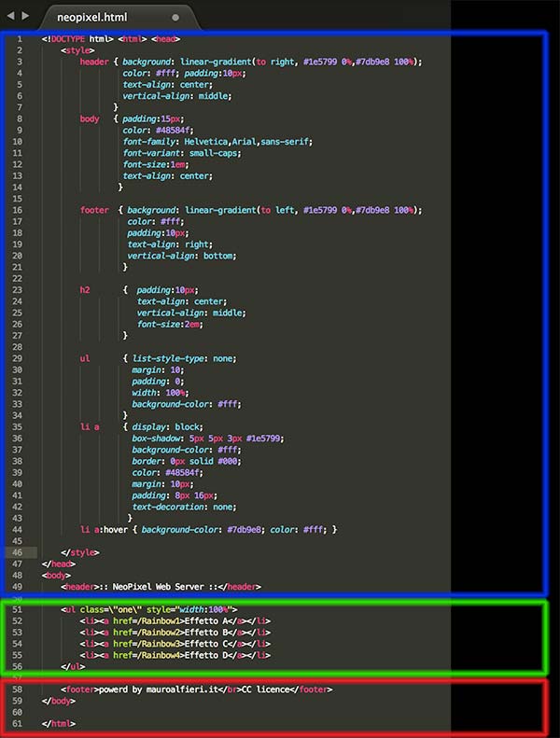Click the 'list-style-type: none;' line
The image size is (560, 738).
184,358
